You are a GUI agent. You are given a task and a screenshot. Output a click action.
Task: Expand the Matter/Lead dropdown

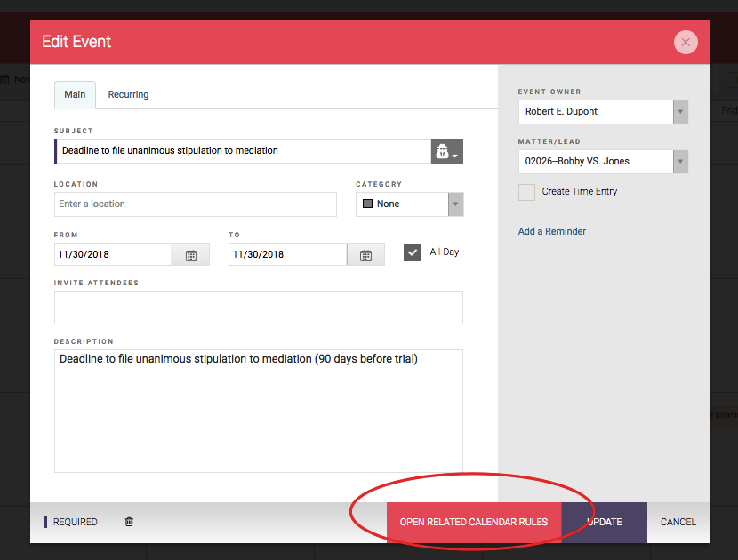click(x=680, y=162)
